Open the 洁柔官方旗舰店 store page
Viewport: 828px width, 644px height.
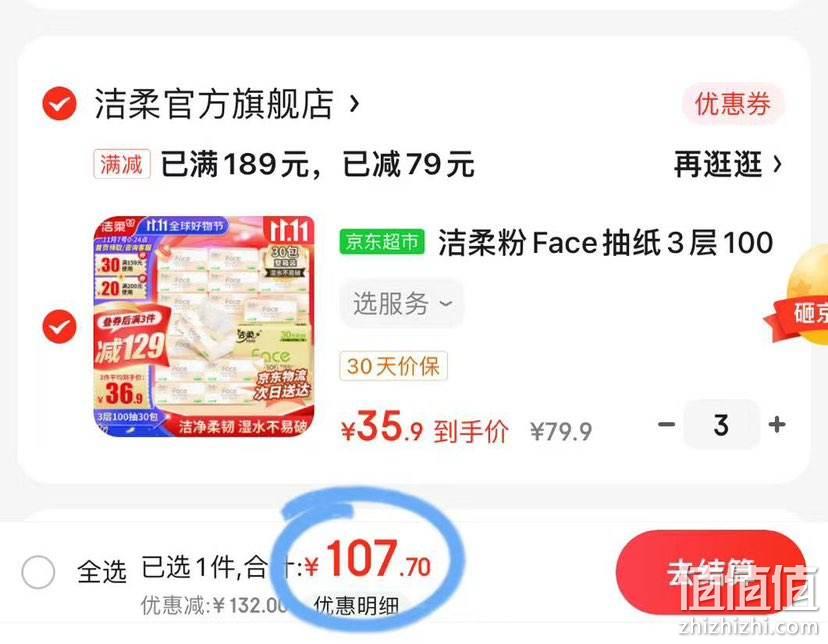point(214,104)
